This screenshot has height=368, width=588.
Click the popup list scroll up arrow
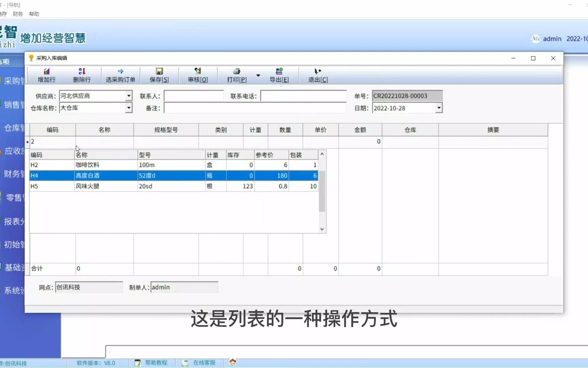tap(322, 154)
